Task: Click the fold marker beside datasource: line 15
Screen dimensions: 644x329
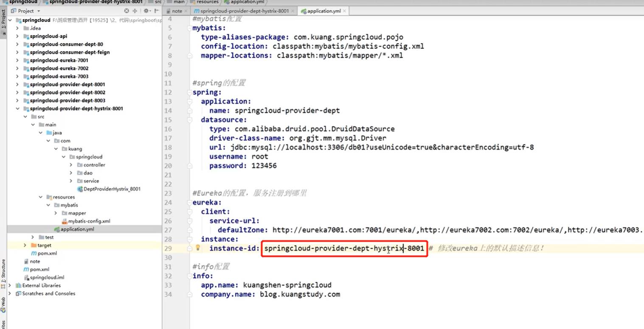Action: [x=190, y=120]
